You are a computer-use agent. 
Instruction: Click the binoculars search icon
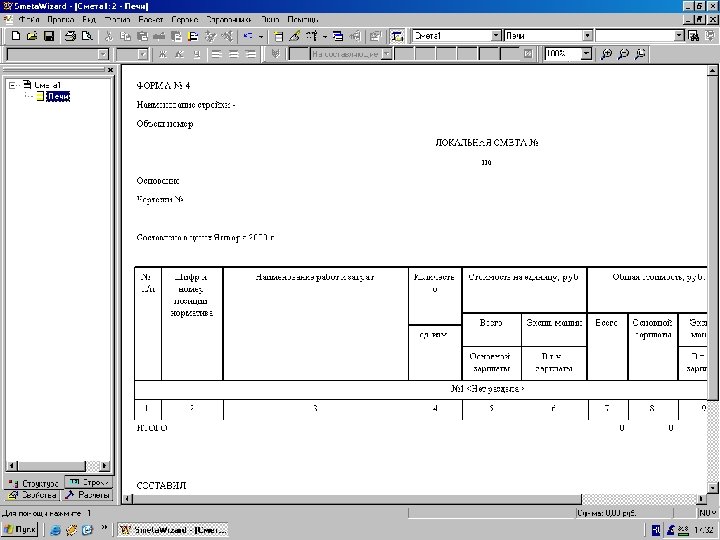(694, 36)
